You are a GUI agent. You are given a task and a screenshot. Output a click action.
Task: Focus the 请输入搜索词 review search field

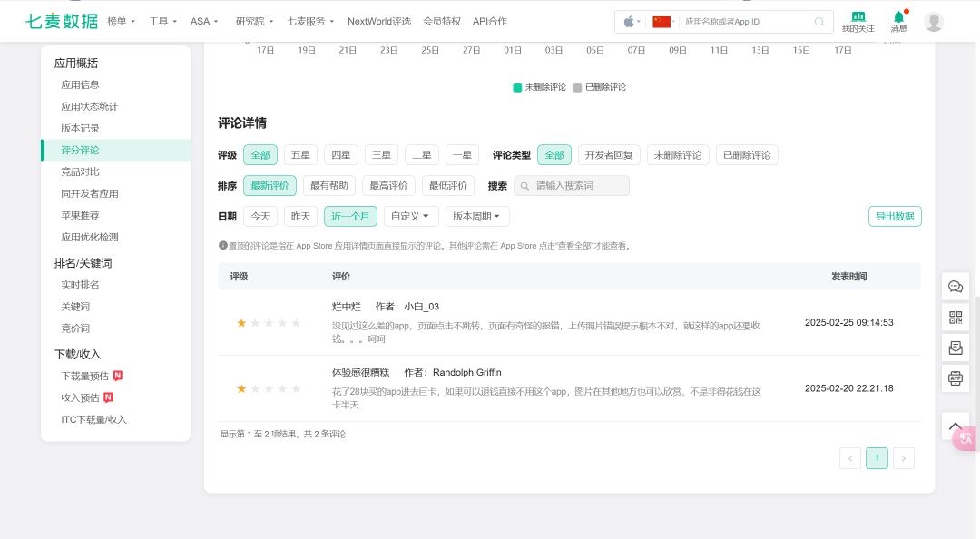[x=572, y=186]
